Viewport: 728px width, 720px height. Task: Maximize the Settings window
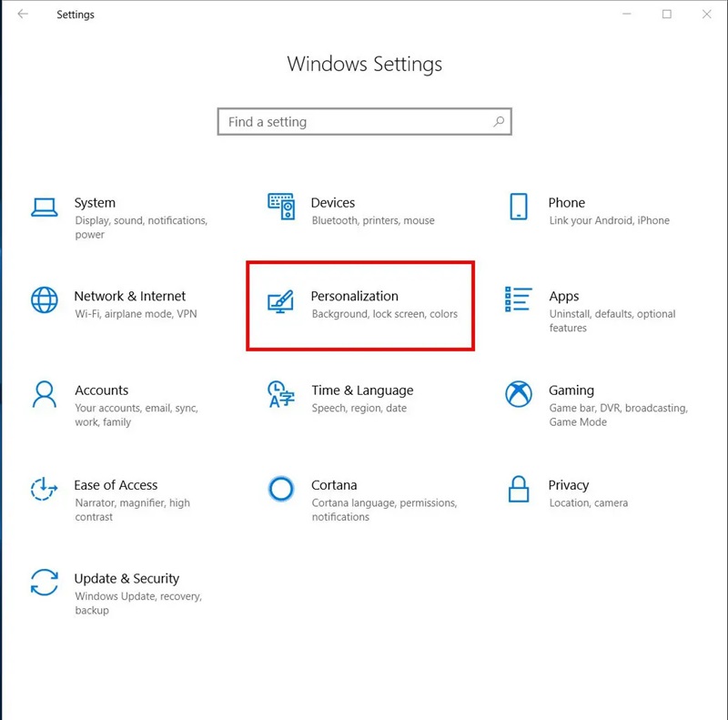[x=667, y=15]
